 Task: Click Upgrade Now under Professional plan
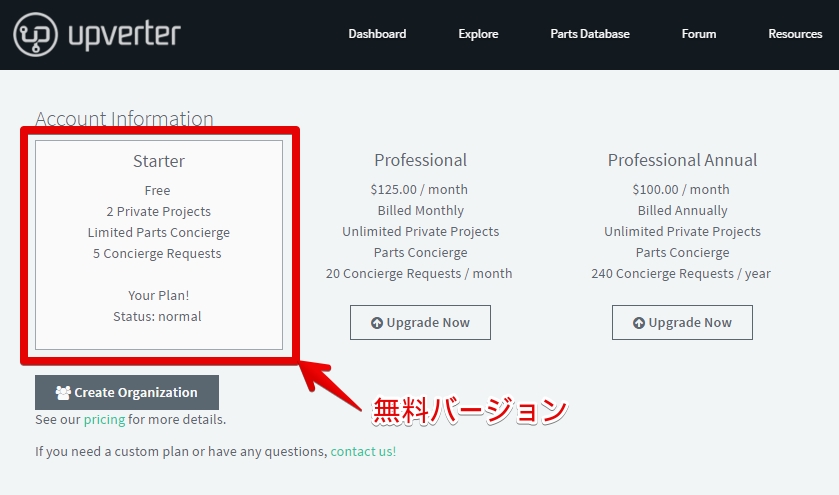[420, 323]
